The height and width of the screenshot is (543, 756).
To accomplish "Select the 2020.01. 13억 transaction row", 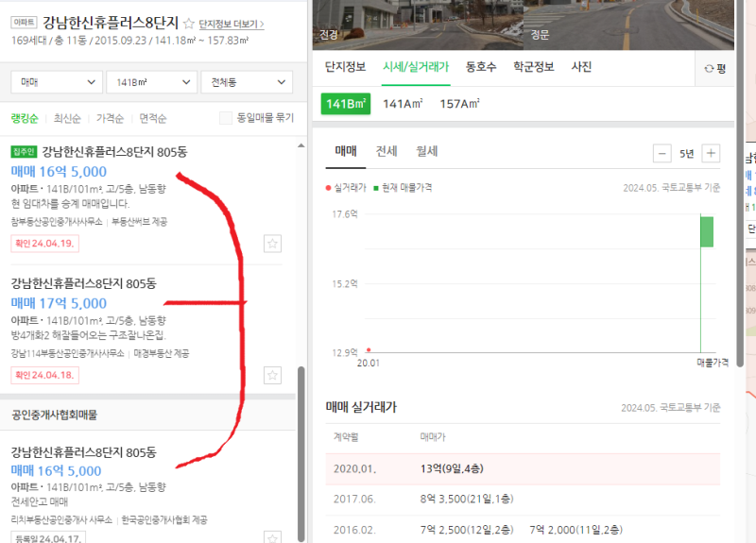I will pyautogui.click(x=523, y=468).
